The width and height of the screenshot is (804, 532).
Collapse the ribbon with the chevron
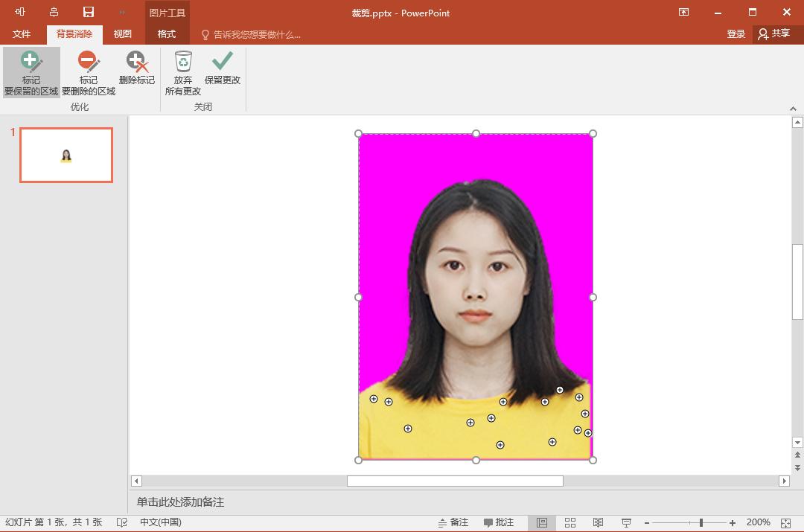(793, 108)
